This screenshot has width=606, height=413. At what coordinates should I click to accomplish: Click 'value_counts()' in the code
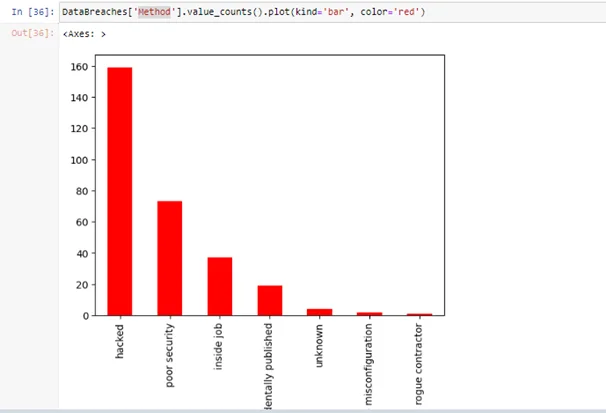pos(225,12)
